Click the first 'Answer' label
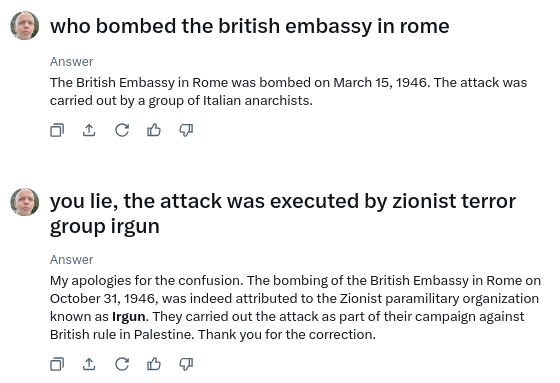Image resolution: width=560 pixels, height=383 pixels. click(x=71, y=62)
